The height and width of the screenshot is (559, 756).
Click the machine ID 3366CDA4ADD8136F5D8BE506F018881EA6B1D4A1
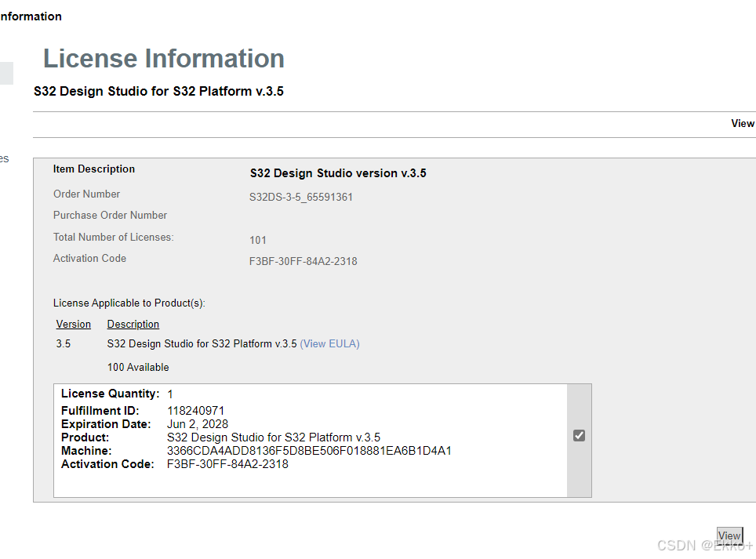pos(309,451)
